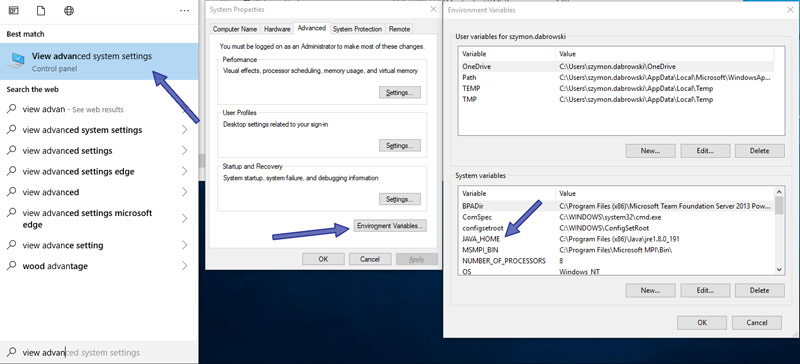Expand the view advance setting suggestion chevron
The height and width of the screenshot is (364, 800).
point(185,245)
